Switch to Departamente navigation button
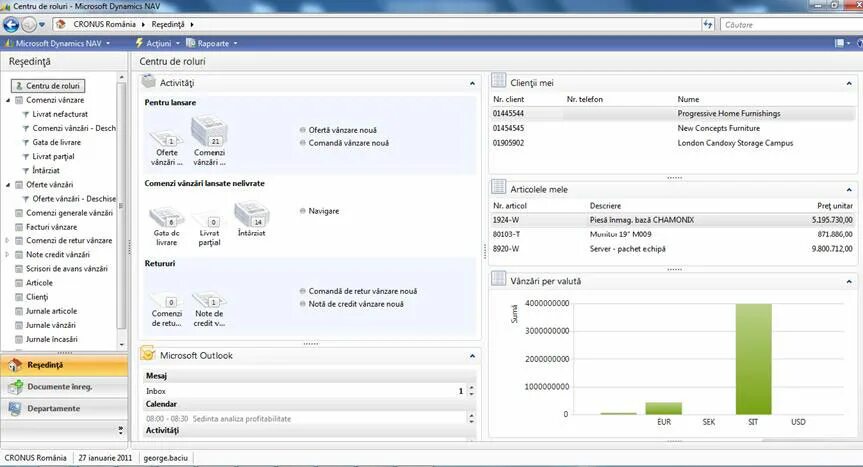The image size is (863, 467). tap(64, 409)
